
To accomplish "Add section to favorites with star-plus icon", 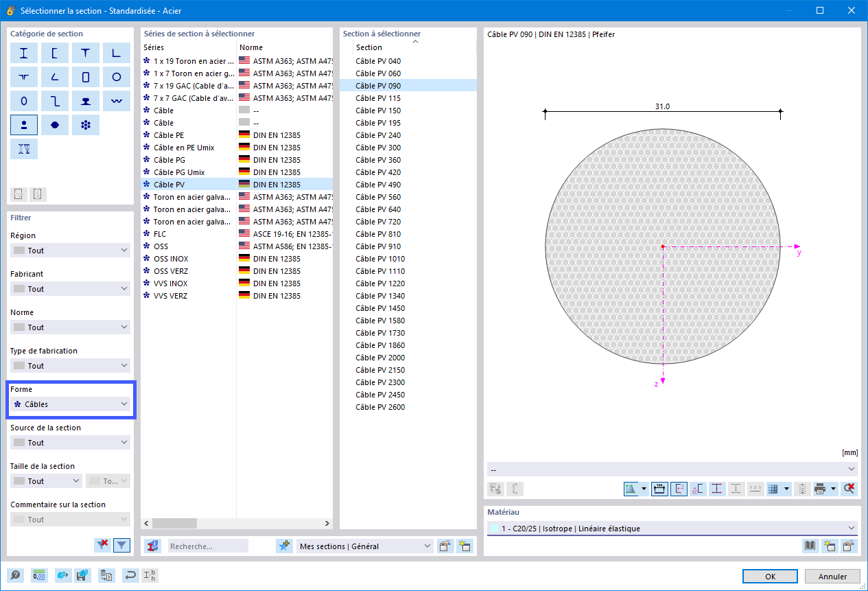I will tap(284, 546).
